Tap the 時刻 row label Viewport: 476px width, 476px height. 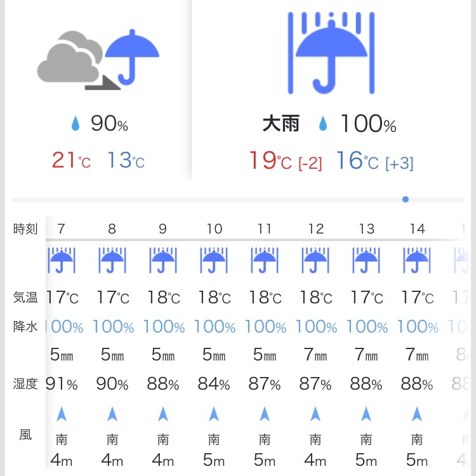coord(25,228)
